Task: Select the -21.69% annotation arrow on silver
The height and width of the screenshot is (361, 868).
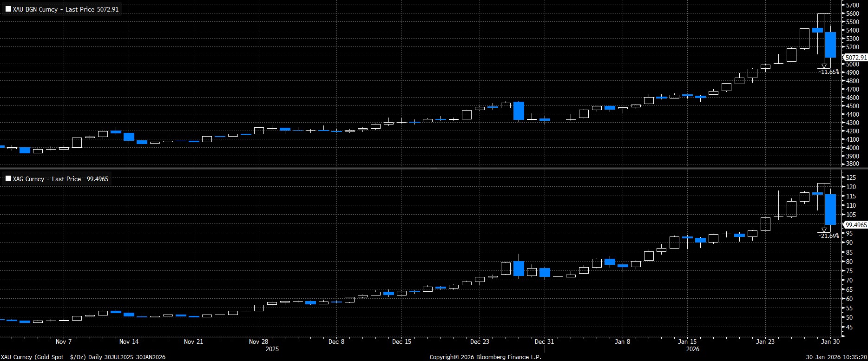Action: point(824,230)
